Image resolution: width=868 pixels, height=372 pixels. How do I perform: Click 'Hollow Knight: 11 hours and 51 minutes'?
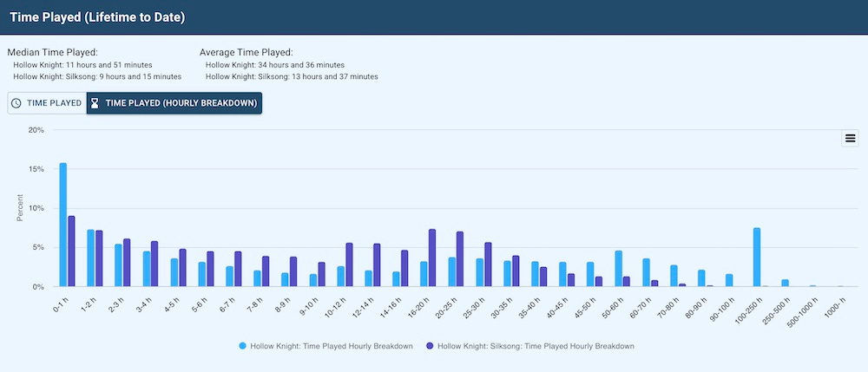tap(82, 65)
